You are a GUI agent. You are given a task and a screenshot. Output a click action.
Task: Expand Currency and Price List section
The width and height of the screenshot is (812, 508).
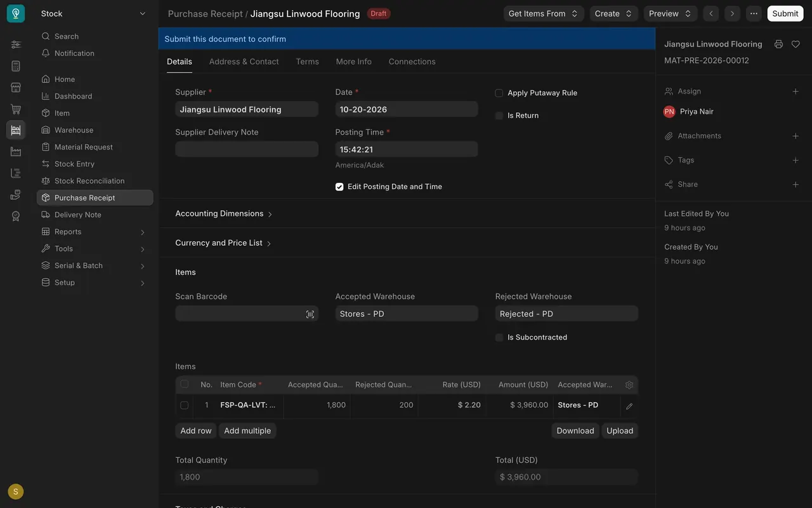click(223, 243)
